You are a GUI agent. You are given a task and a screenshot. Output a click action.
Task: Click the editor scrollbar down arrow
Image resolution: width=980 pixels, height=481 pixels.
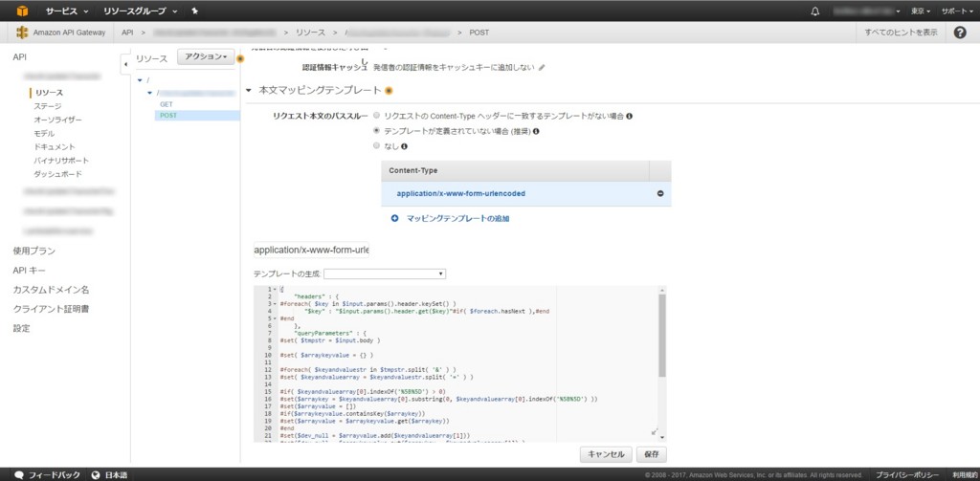point(662,437)
